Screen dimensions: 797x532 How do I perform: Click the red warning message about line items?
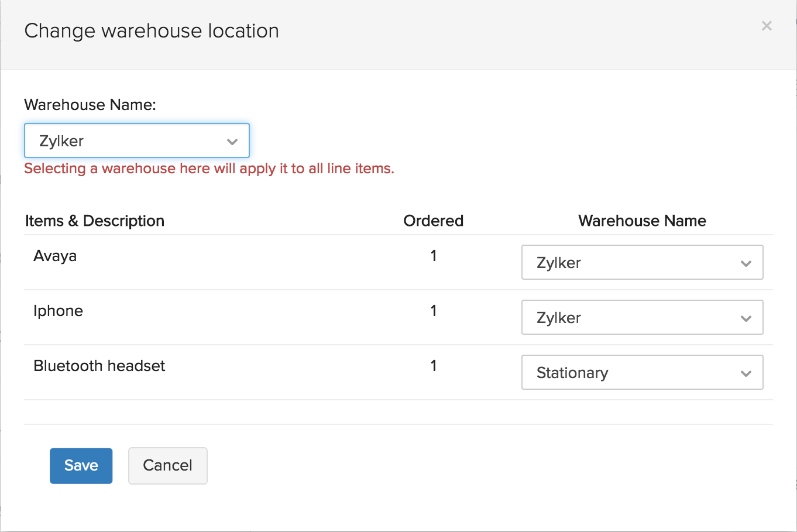tap(209, 169)
